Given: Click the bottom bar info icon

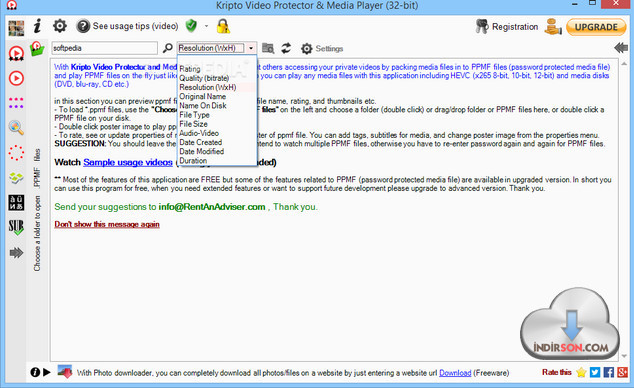Looking at the screenshot, I should pyautogui.click(x=35, y=372).
